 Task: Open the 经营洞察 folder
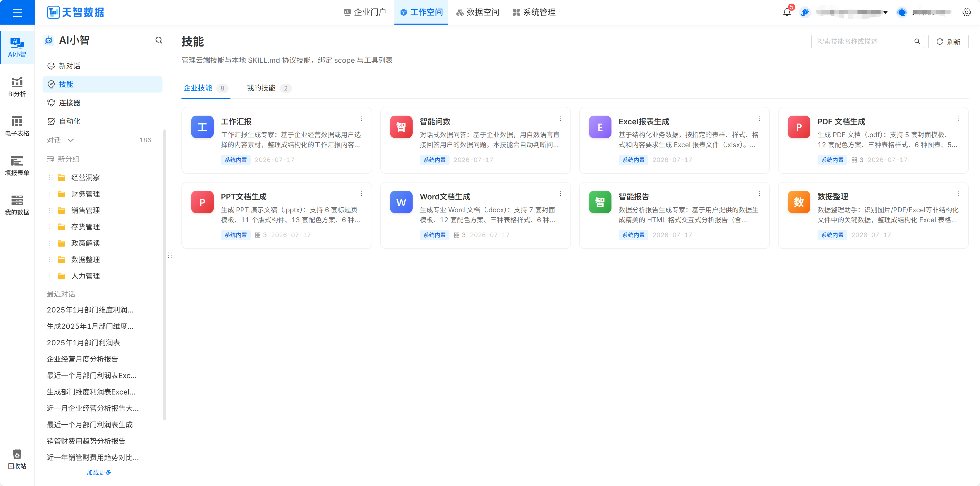pyautogui.click(x=85, y=178)
